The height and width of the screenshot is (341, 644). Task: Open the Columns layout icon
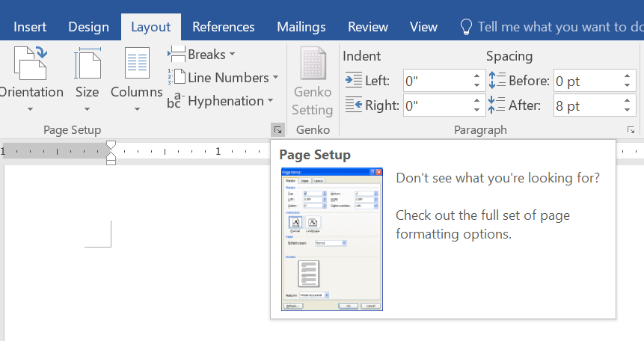click(136, 65)
